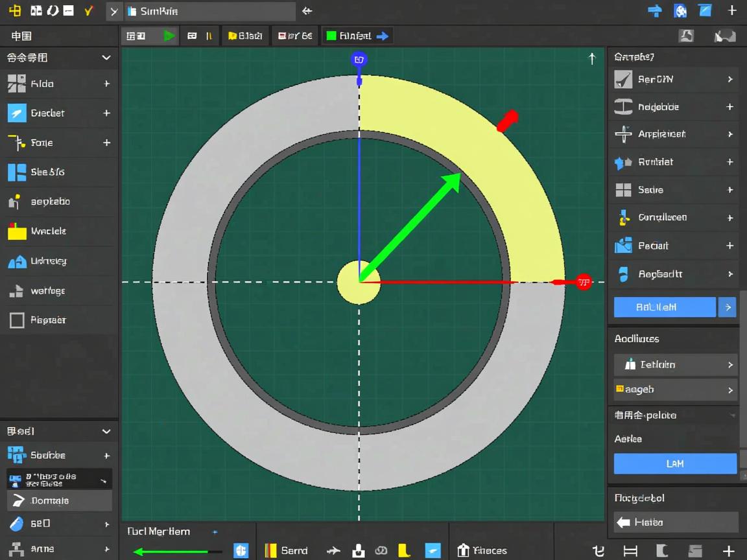Select the blue Dracket tool icon

point(17,113)
